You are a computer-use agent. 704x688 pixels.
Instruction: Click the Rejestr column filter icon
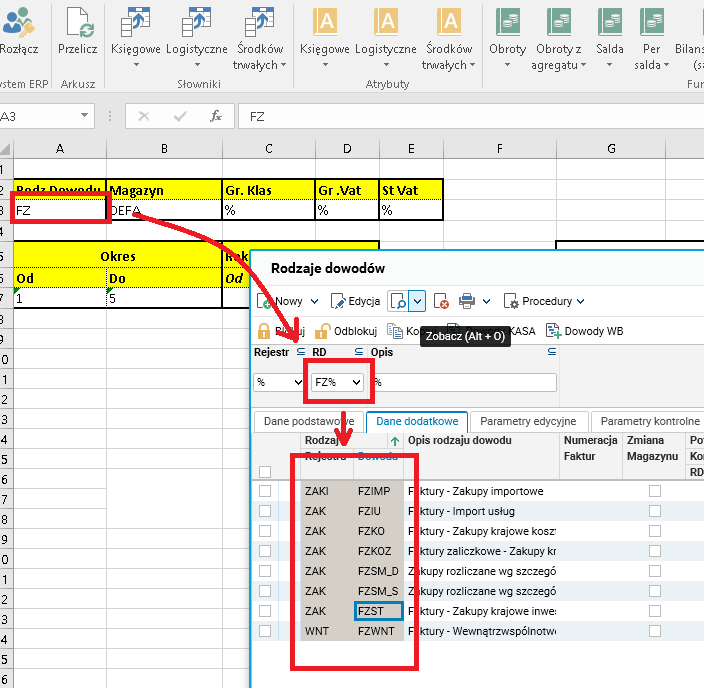301,352
